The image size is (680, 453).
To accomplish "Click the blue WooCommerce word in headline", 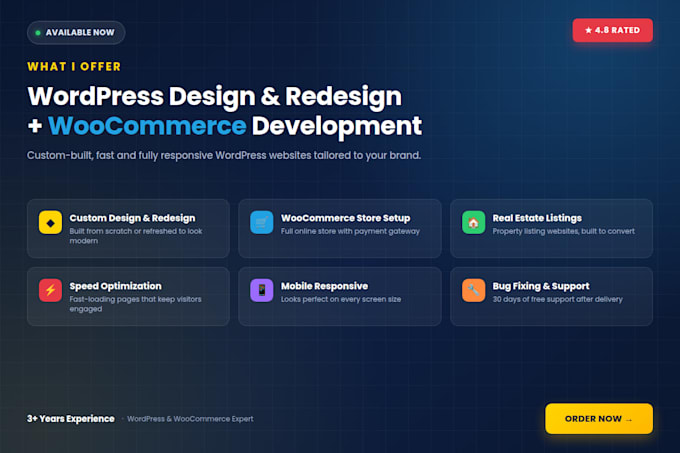I will point(147,126).
